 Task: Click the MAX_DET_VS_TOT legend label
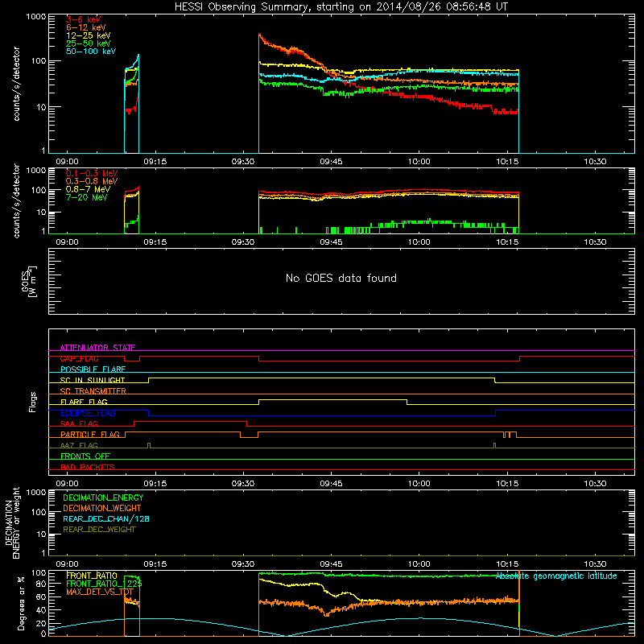point(100,592)
